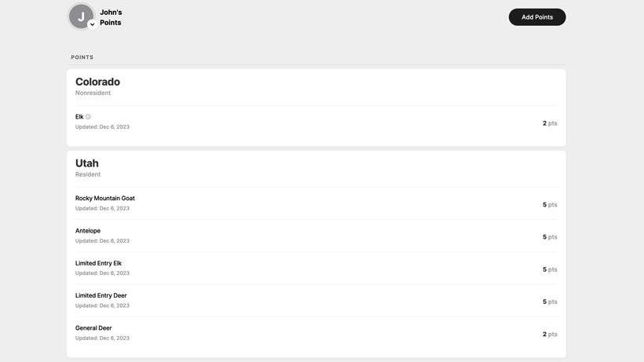The height and width of the screenshot is (362, 644).
Task: Click the 2 pts value for Elk
Action: (x=550, y=123)
